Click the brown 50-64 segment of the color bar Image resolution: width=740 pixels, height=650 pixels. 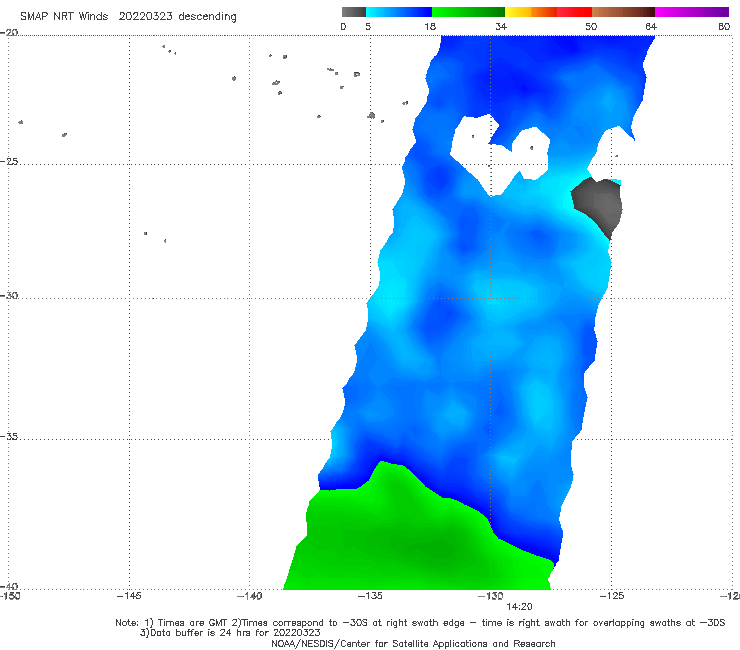623,12
